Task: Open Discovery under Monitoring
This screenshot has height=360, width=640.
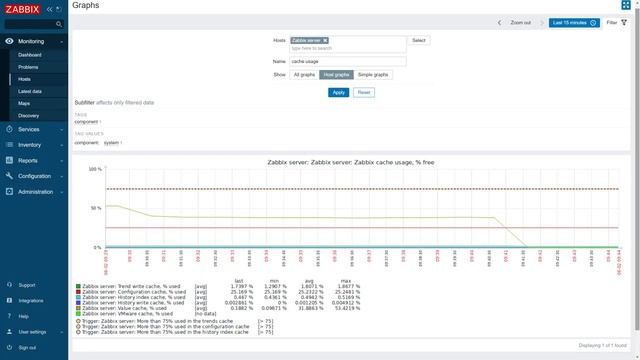Action: (x=29, y=116)
